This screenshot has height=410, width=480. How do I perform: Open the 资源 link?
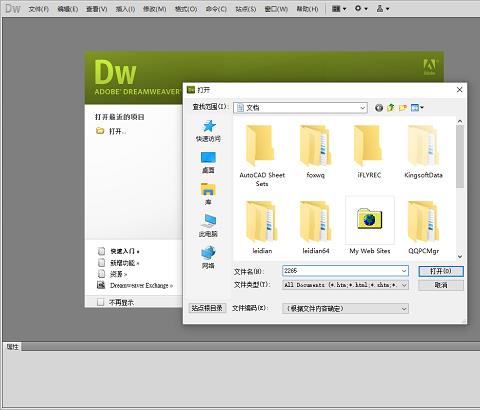[118, 274]
